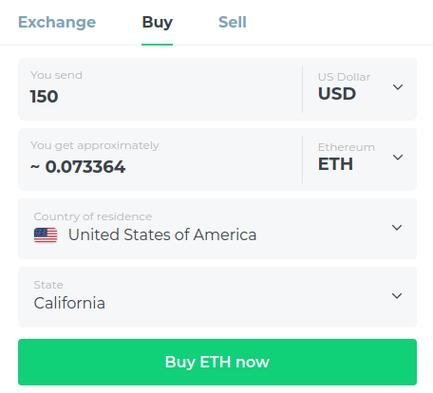Click the bold USD currency code
The image size is (433, 393).
(x=337, y=94)
